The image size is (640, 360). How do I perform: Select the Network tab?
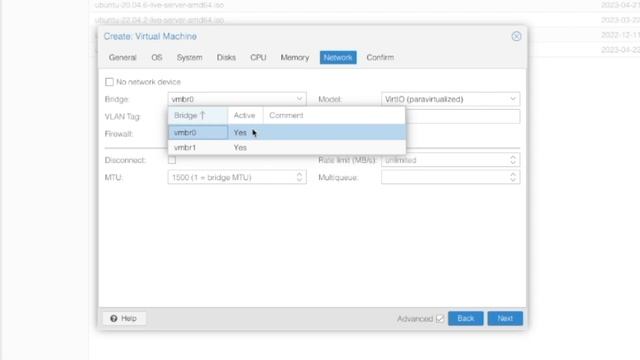[338, 58]
